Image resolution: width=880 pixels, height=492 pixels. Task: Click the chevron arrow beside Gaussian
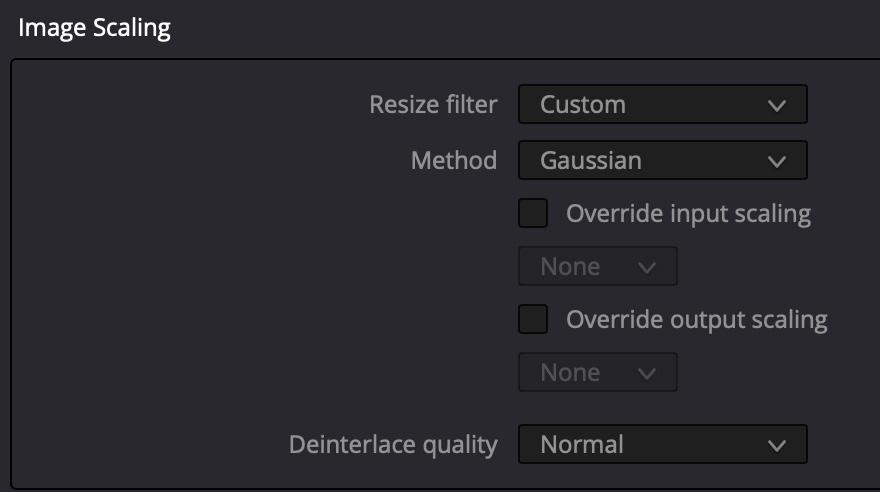[x=777, y=160]
